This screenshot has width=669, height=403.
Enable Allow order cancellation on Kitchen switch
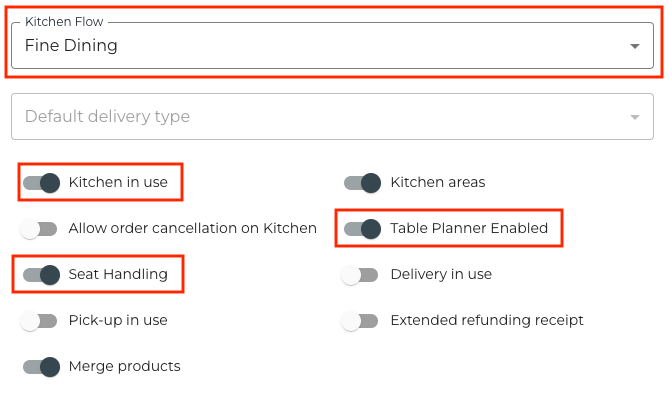click(40, 229)
